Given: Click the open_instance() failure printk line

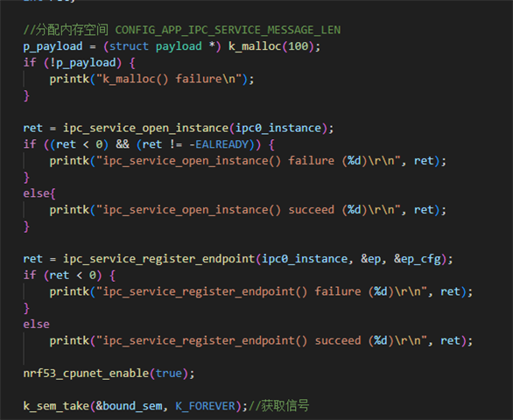Looking at the screenshot, I should 248,161.
